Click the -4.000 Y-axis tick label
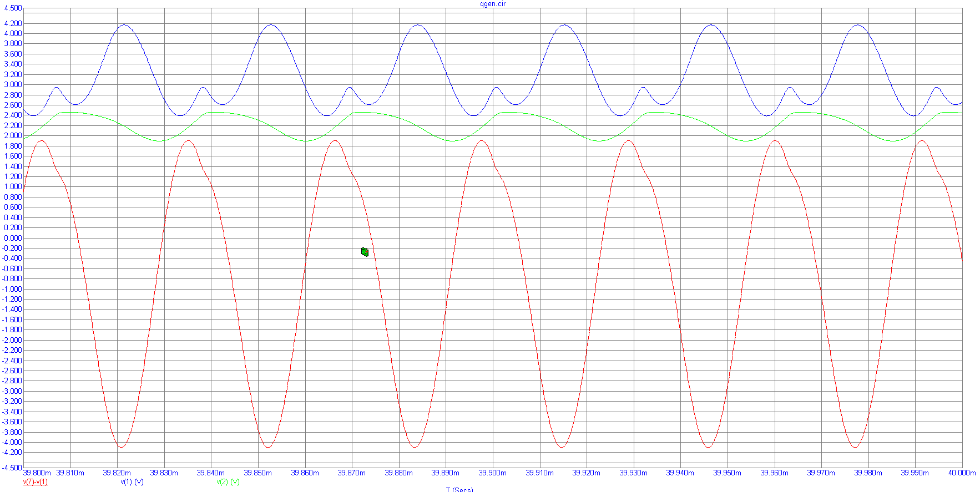This screenshot has height=492, width=980. [12, 442]
